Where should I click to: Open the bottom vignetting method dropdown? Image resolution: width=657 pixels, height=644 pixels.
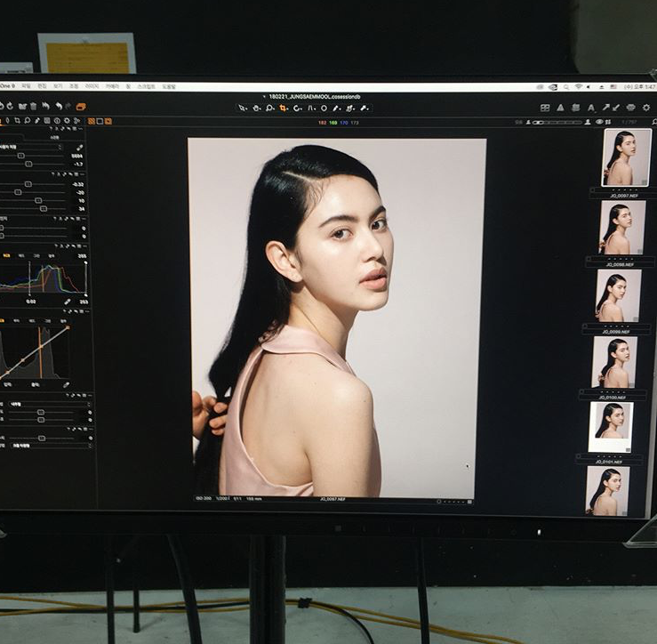[x=50, y=446]
